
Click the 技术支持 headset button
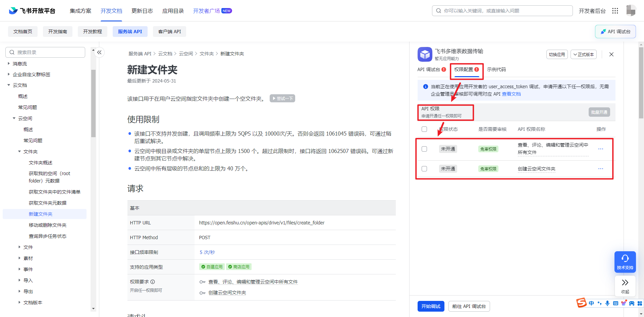pyautogui.click(x=625, y=262)
